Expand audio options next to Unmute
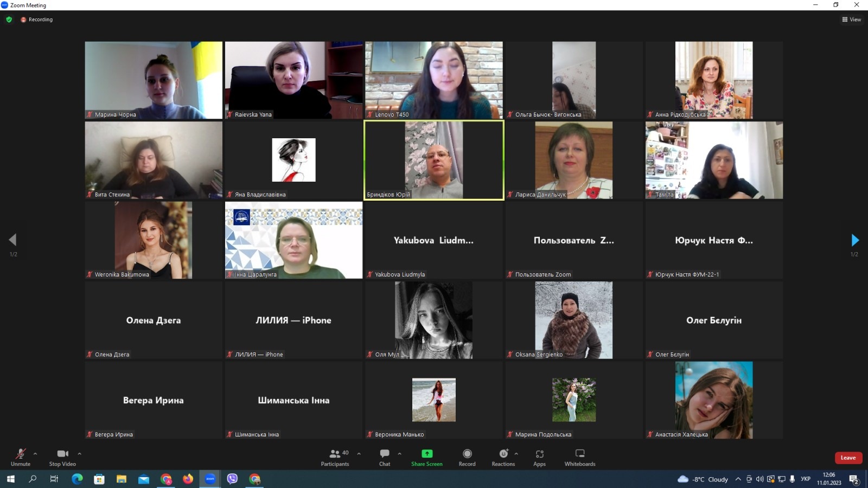868x488 pixels. click(x=35, y=454)
